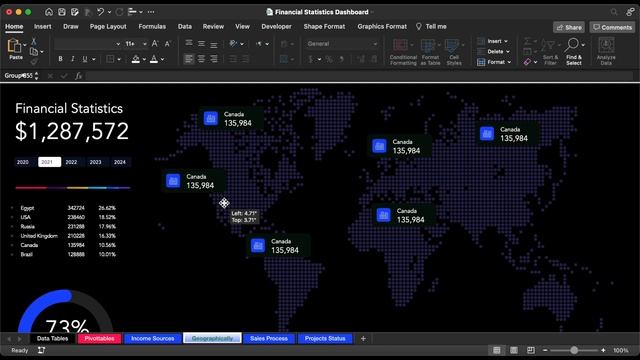The height and width of the screenshot is (360, 640).
Task: Save the workbook with the save icon
Action: 62,12
